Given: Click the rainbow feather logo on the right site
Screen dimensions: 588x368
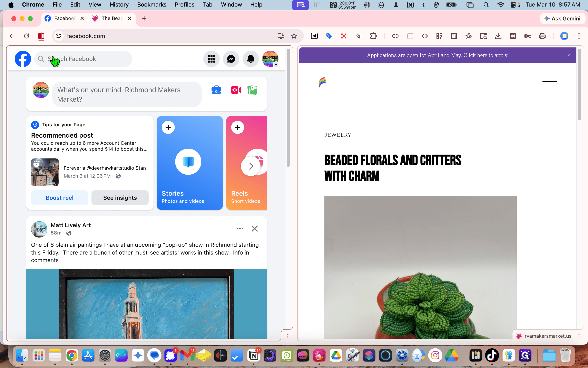Looking at the screenshot, I should click(322, 83).
